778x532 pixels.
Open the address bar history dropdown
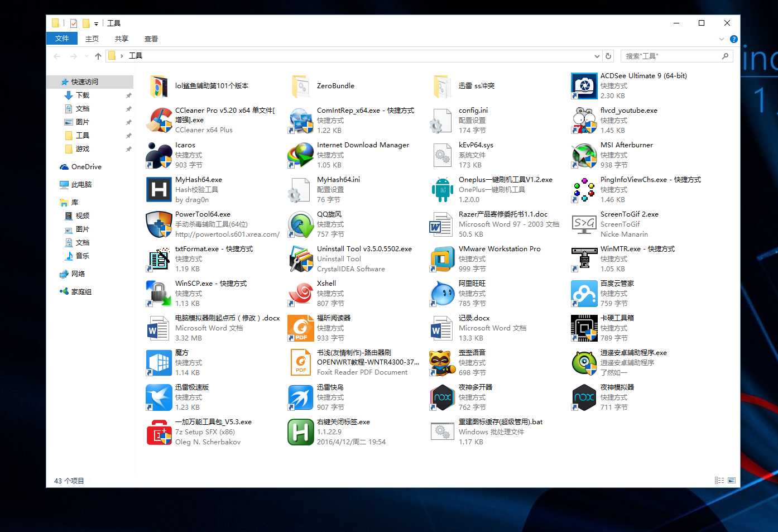(x=597, y=56)
